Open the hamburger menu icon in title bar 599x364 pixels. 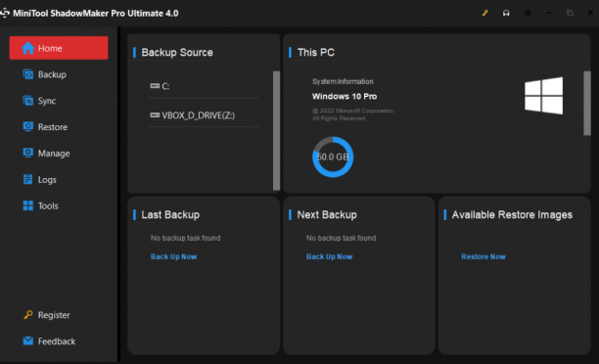528,13
